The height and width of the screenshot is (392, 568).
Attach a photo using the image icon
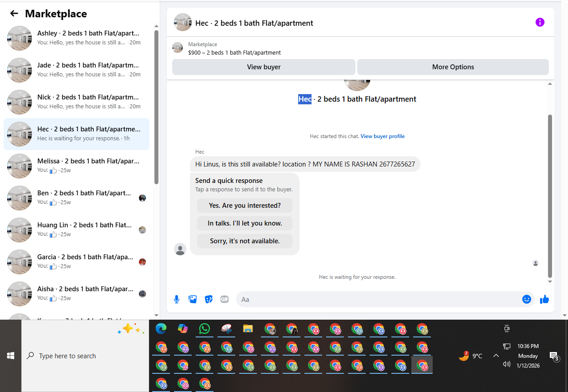click(193, 299)
